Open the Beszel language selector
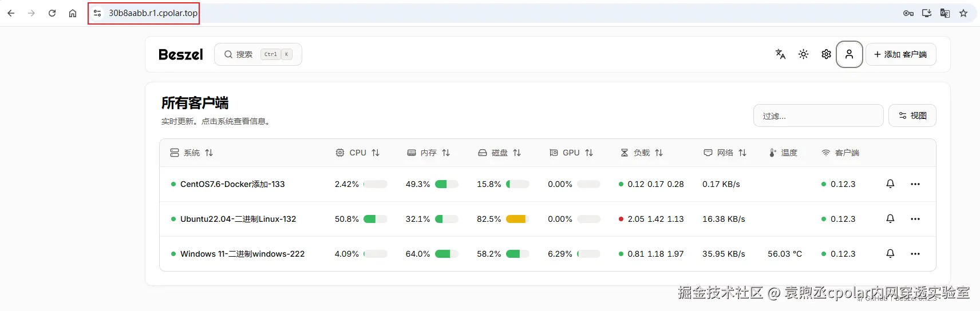The width and height of the screenshot is (980, 311). pos(780,54)
